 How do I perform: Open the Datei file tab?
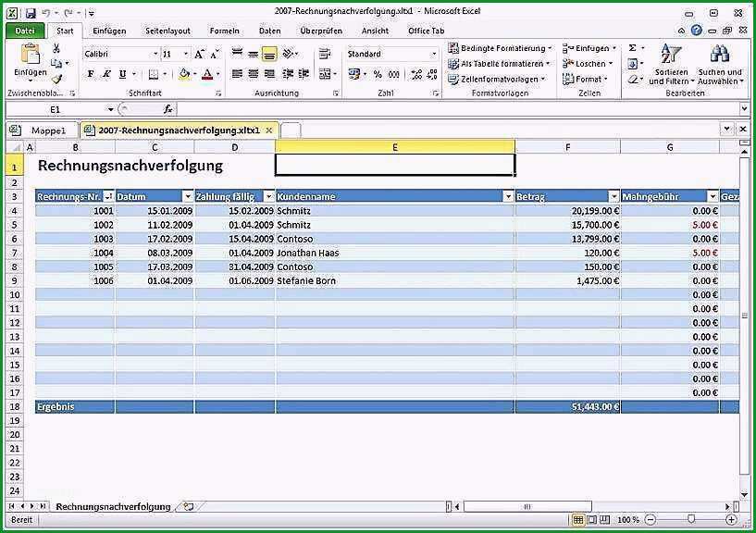coord(25,31)
